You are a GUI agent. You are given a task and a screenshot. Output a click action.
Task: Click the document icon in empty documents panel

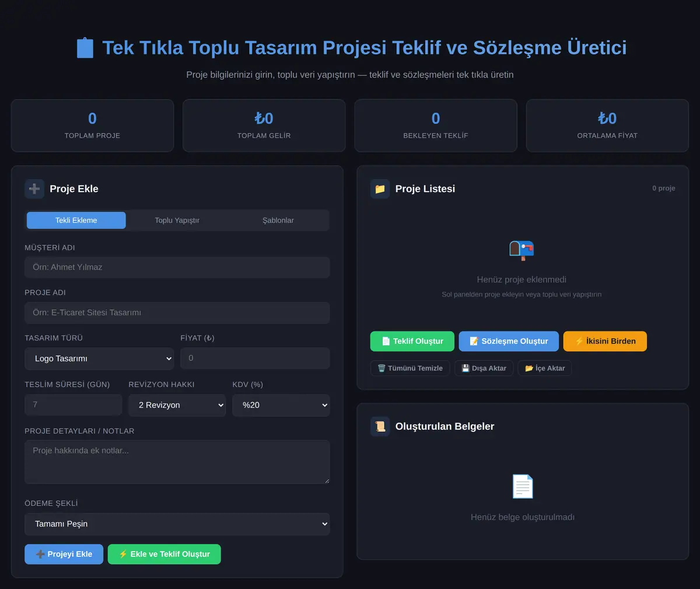[522, 486]
